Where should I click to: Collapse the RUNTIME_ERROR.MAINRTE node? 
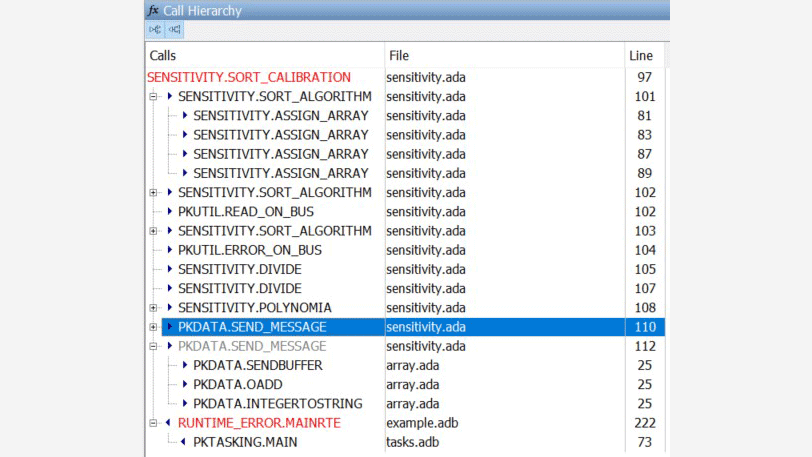153,423
